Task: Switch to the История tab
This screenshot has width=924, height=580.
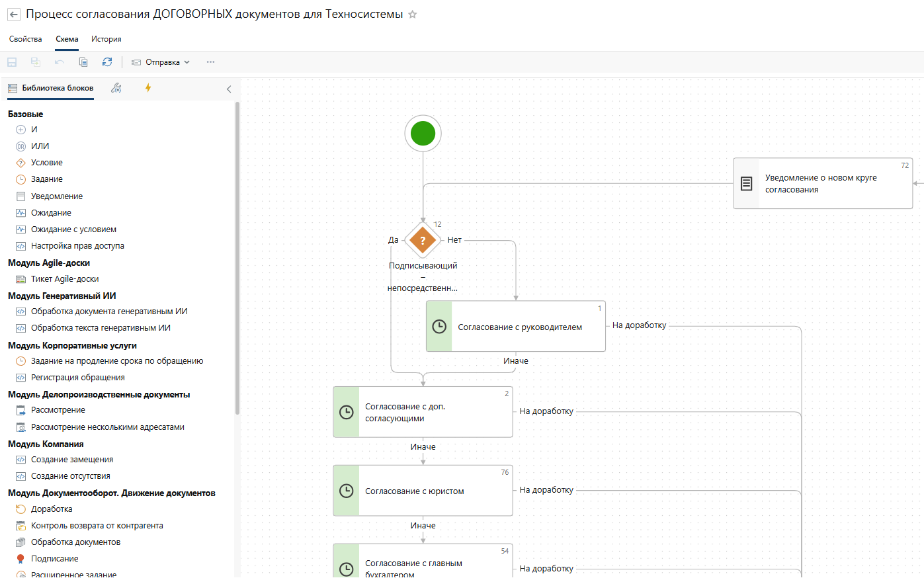Action: click(106, 39)
